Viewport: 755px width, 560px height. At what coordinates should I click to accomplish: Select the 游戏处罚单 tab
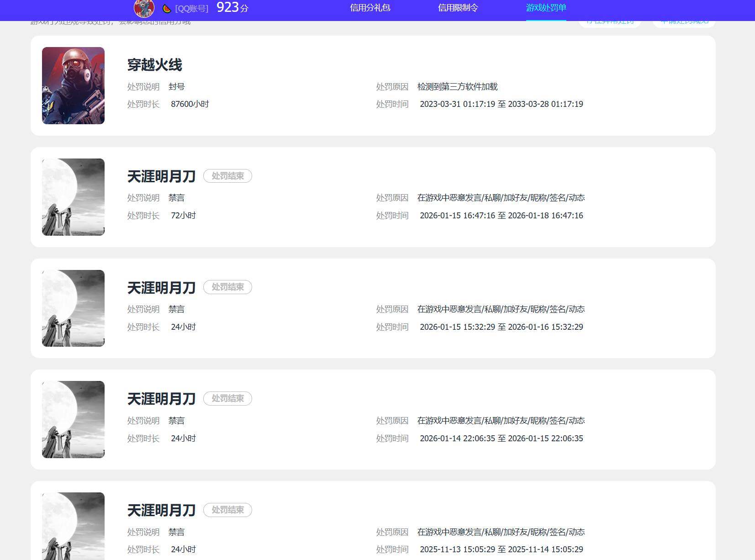tap(546, 8)
